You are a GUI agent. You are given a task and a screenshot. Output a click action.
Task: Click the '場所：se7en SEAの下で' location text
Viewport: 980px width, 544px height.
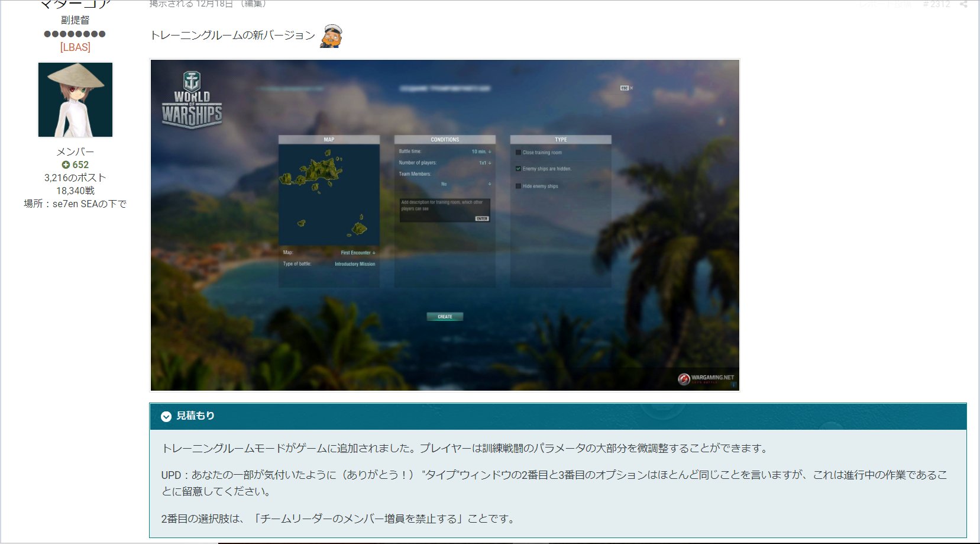pyautogui.click(x=75, y=204)
